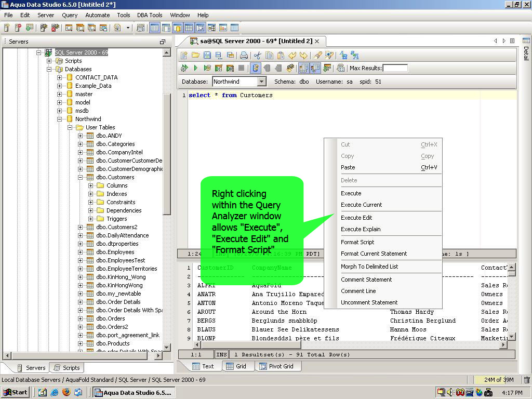Toggle the highlighted database cylinder view button
532x399 pixels.
click(x=178, y=28)
